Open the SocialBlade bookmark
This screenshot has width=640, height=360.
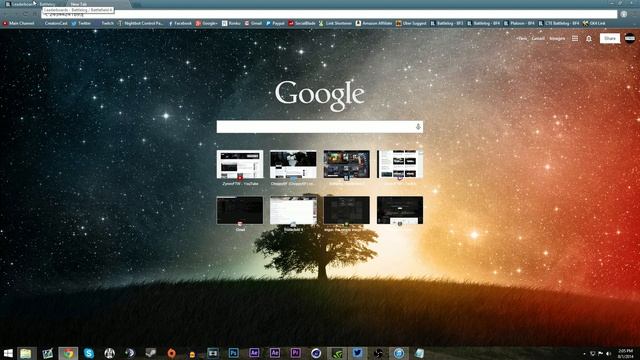point(302,24)
